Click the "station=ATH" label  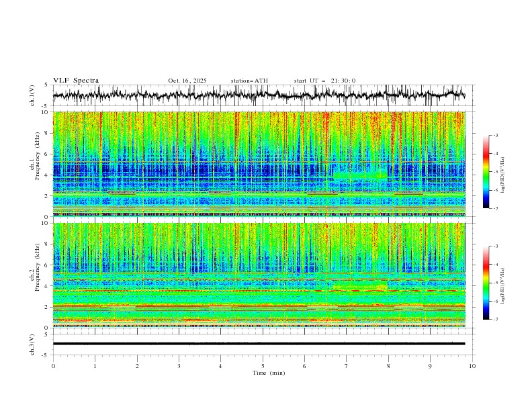[x=249, y=81]
